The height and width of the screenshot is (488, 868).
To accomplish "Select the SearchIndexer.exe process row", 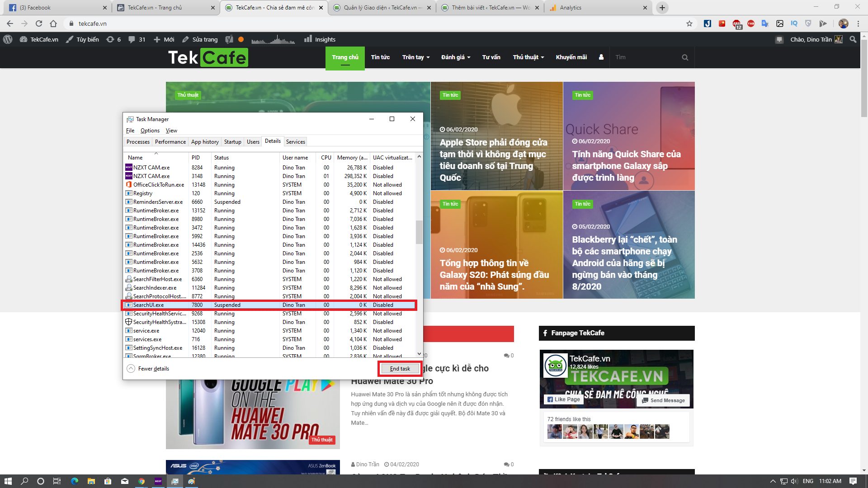I will [269, 288].
